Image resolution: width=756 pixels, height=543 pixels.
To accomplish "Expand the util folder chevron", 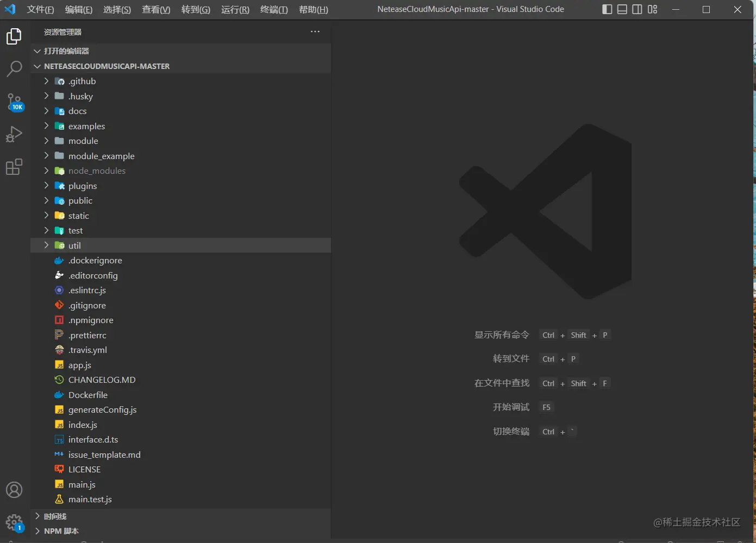I will point(46,245).
